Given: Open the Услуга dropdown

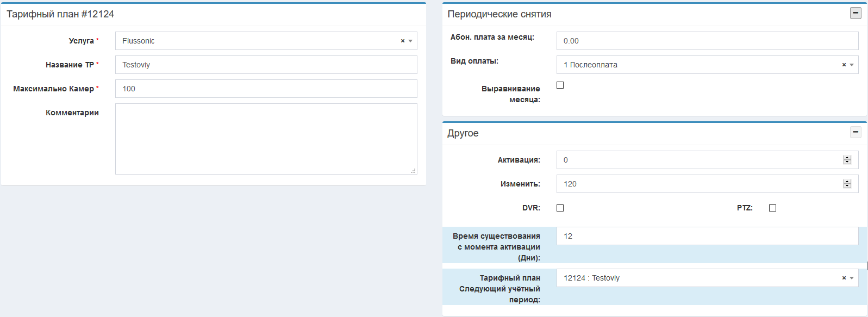Looking at the screenshot, I should (261, 41).
